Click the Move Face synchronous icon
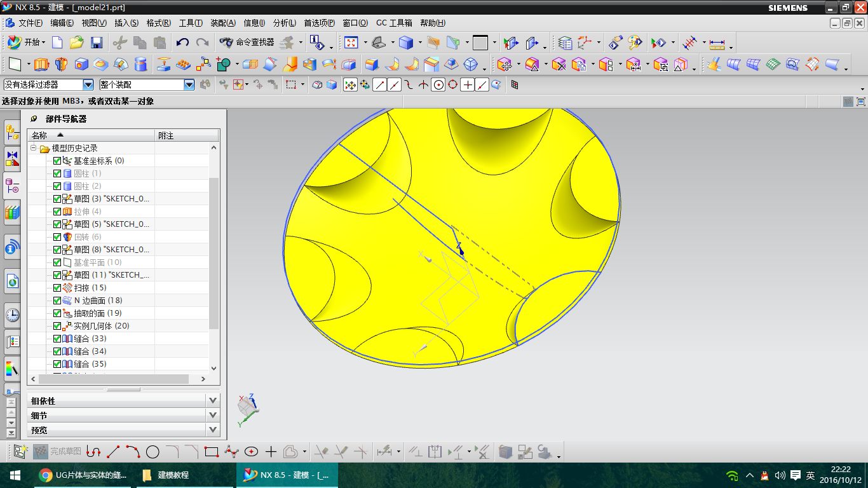Viewport: 868px width, 488px height. point(505,64)
